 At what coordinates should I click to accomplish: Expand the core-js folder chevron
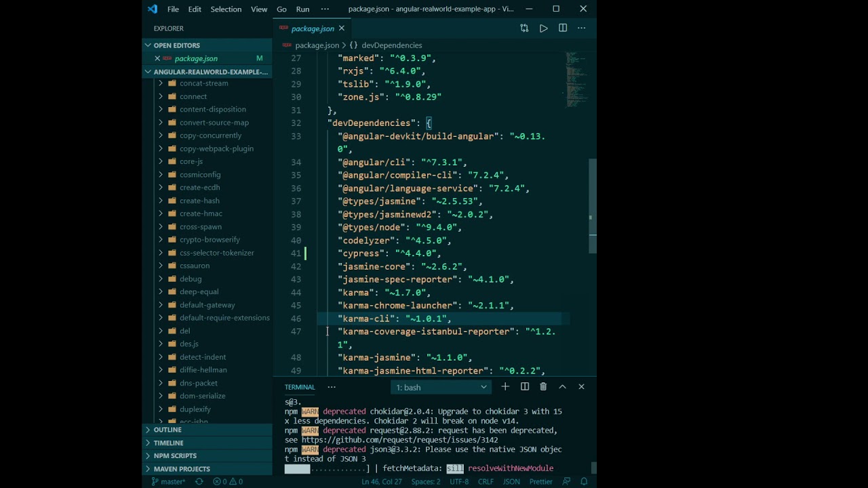(161, 161)
